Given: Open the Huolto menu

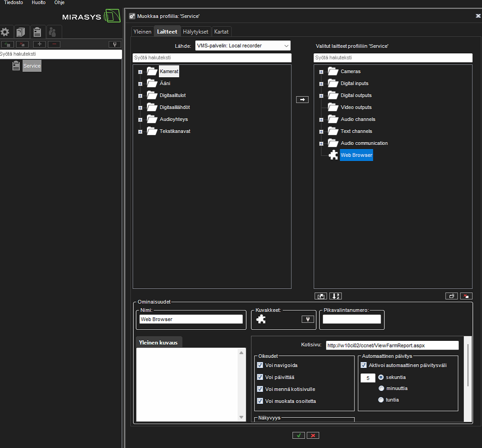Looking at the screenshot, I should click(38, 3).
